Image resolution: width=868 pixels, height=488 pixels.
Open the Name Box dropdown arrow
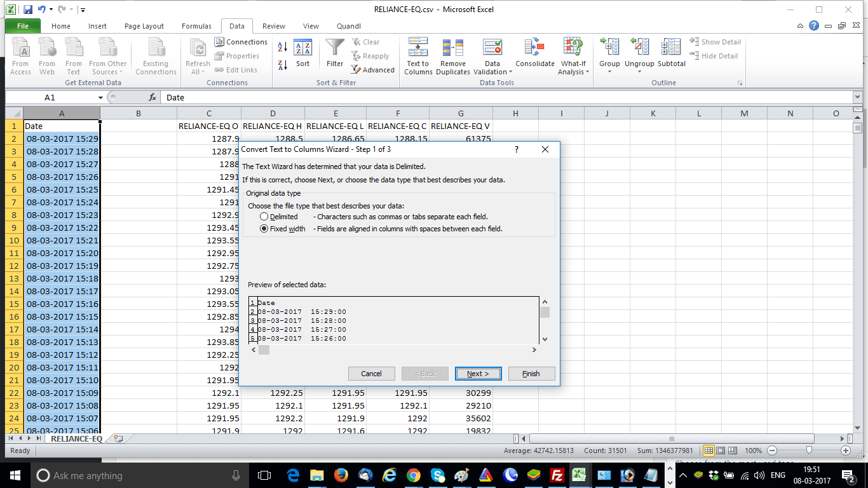click(x=100, y=97)
